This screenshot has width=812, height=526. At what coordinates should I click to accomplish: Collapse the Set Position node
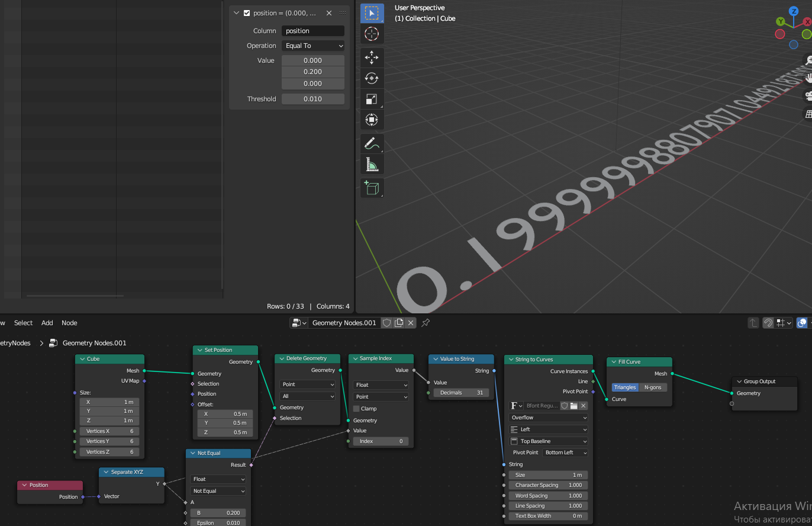[x=199, y=350]
